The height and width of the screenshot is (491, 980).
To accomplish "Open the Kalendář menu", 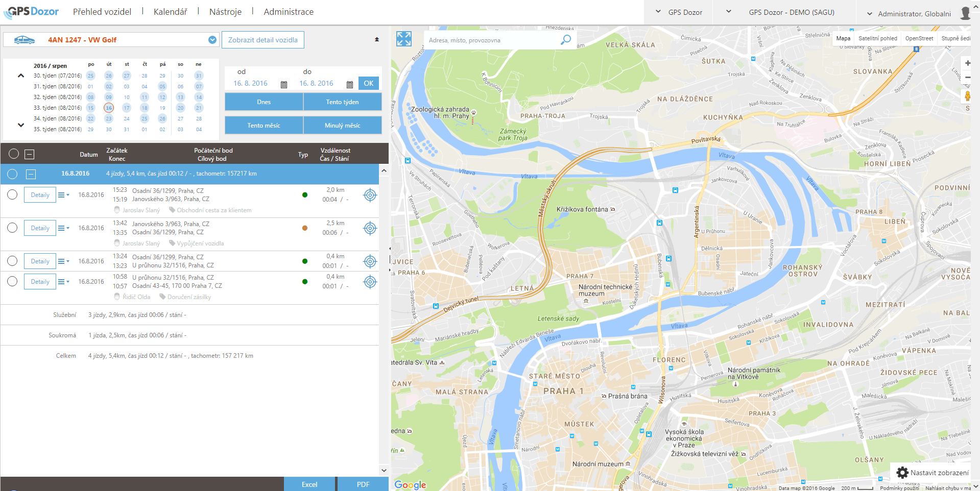I will 170,12.
